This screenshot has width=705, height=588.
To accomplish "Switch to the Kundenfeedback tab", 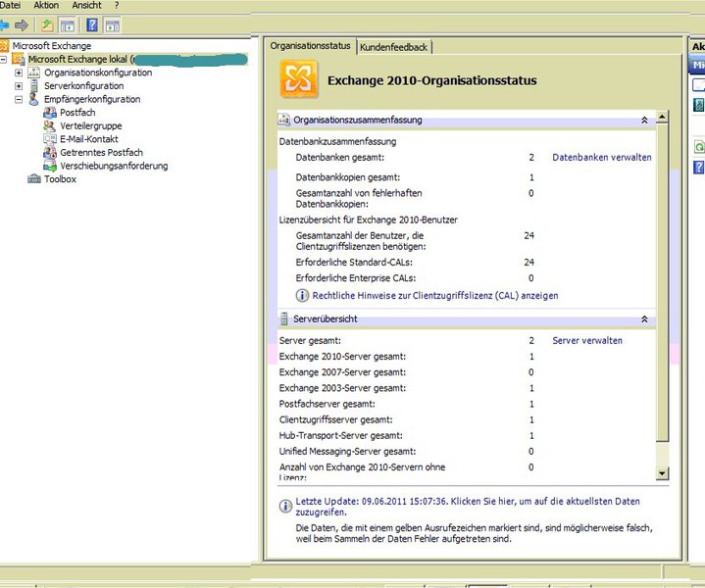I will coord(393,47).
